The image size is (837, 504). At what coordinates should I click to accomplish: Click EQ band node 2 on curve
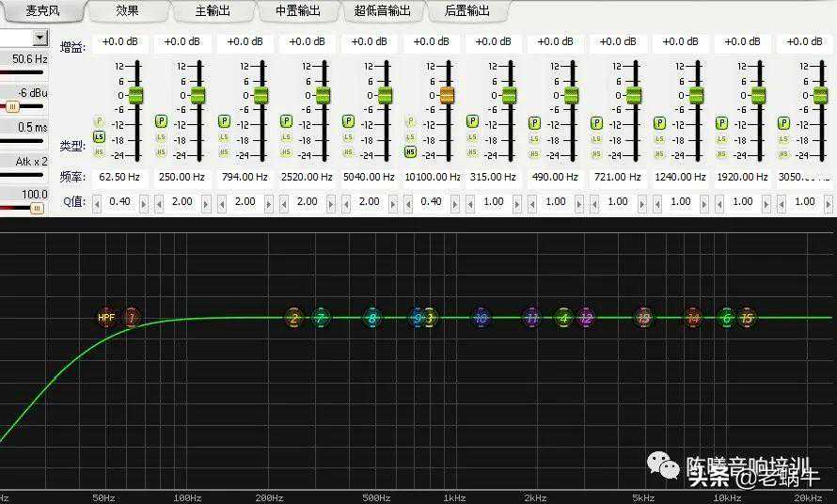(293, 319)
